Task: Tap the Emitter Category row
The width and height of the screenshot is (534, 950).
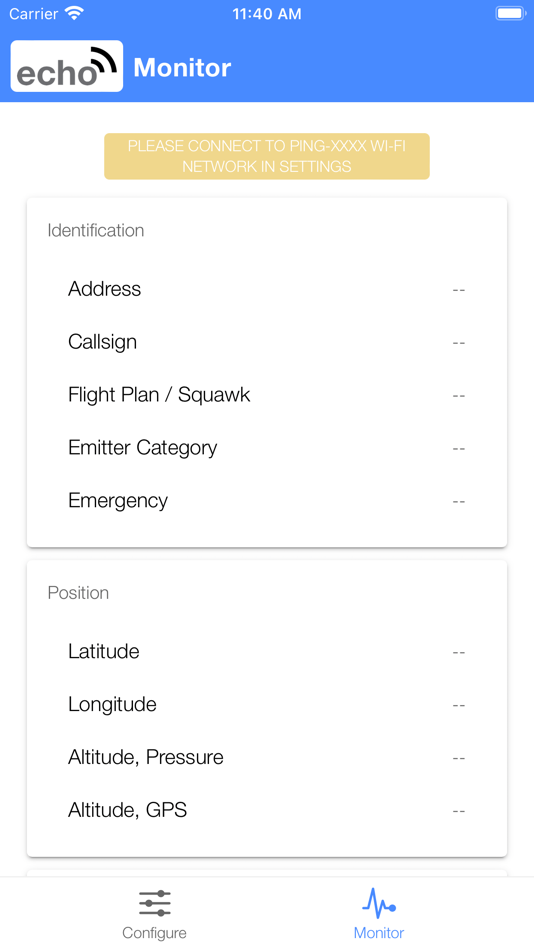Action: click(267, 448)
